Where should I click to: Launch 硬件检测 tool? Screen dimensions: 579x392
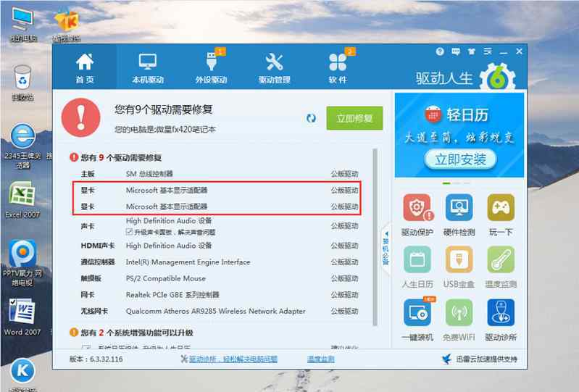pyautogui.click(x=459, y=214)
